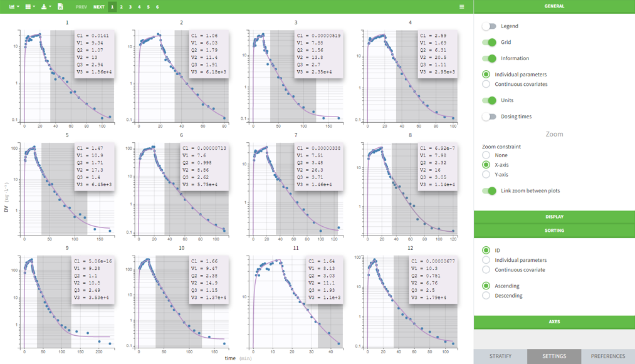
Task: Turn off the Grid toggle
Action: pyautogui.click(x=489, y=43)
